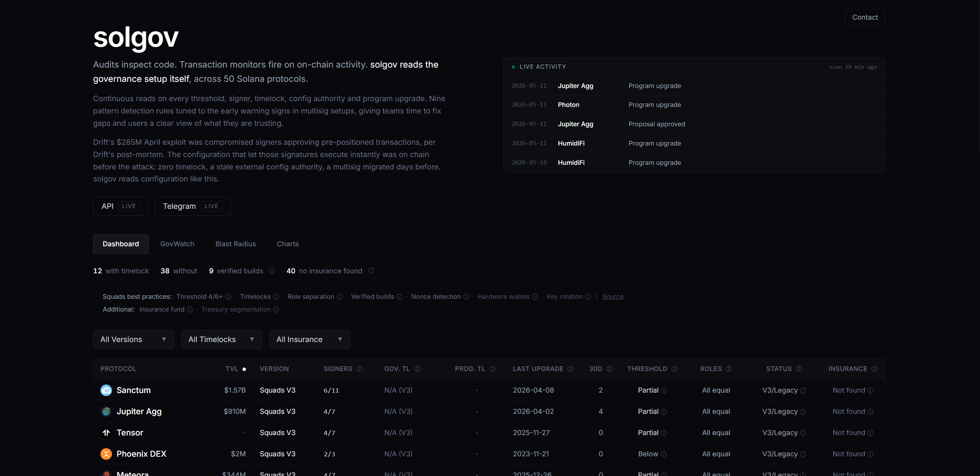Click info icon beside Threshold 4/6+ practice
Viewport: 980px width, 476px height.
229,297
